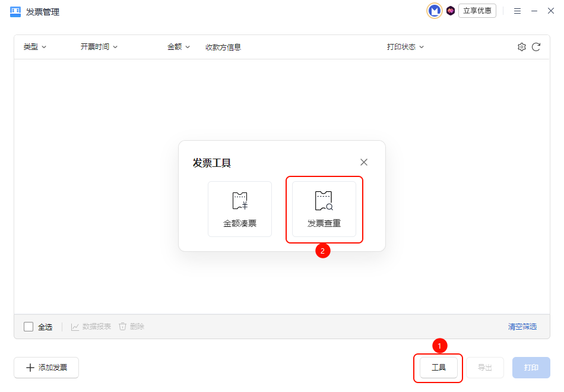The image size is (564, 392).
Task: Click the 工具 button
Action: point(439,368)
